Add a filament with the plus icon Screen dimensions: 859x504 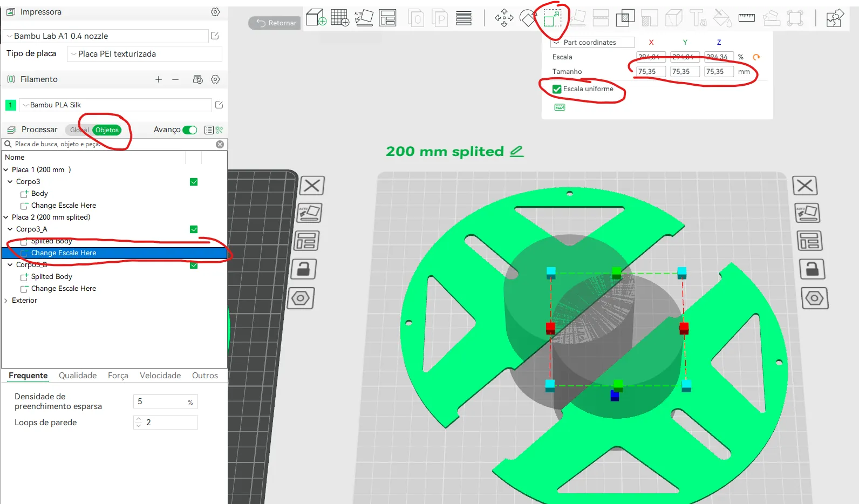[x=159, y=79]
